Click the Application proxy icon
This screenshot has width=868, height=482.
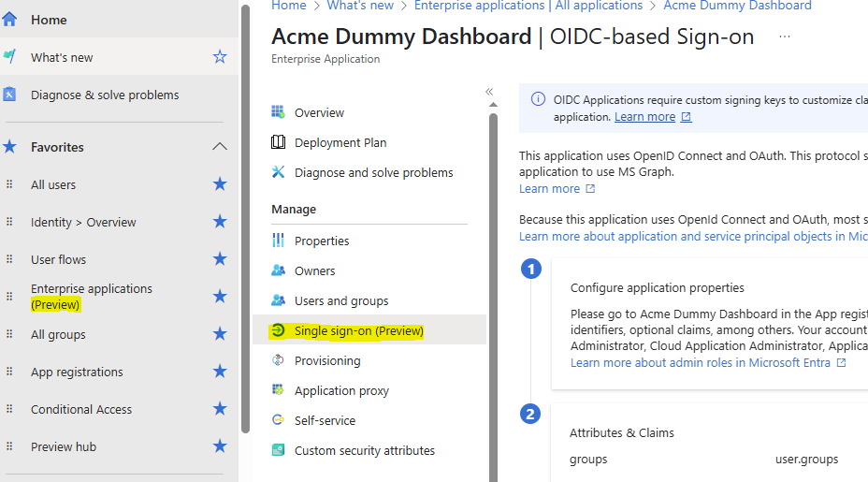[278, 389]
